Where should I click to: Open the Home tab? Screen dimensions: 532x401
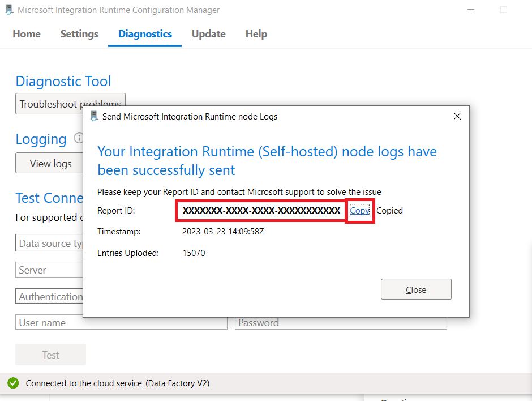point(27,34)
